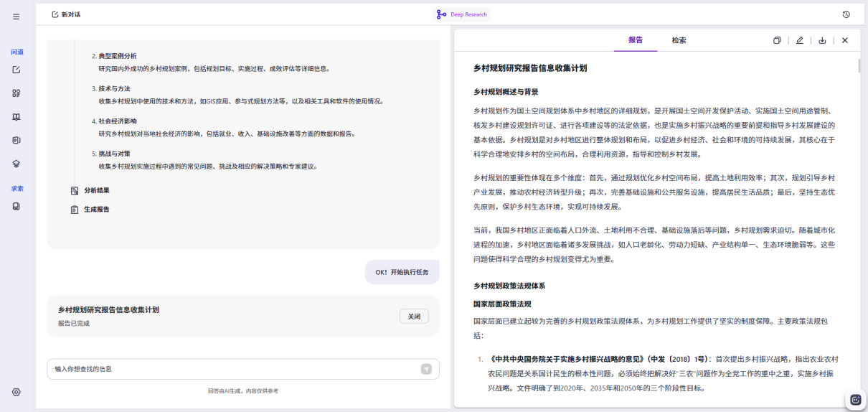868x412 pixels.
Task: Start a 新对话 new conversation
Action: [x=66, y=14]
